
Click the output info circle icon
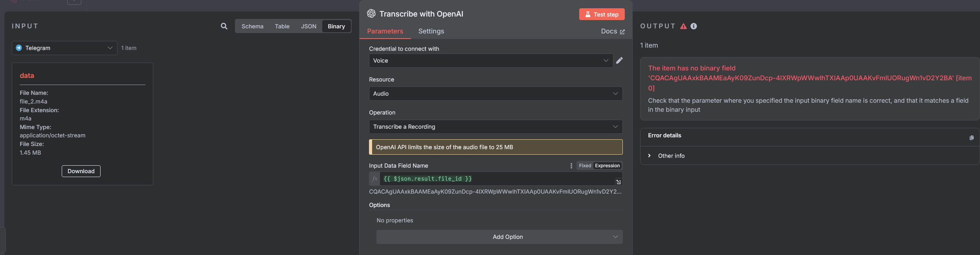694,26
